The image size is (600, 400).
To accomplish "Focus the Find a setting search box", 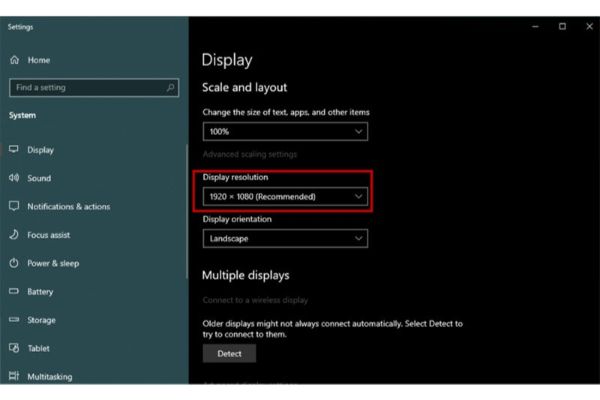I will [94, 88].
